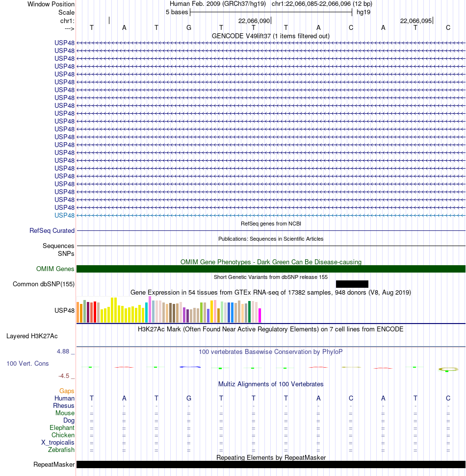Click the 'RepeatMasker' track label
The image size is (466, 476).
54,464
